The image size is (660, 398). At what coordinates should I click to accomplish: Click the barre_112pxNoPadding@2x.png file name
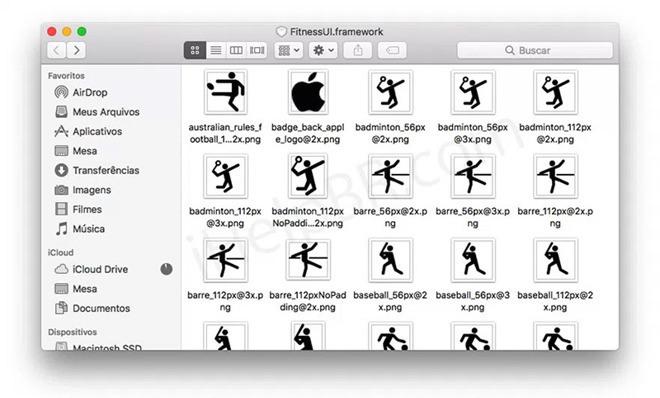click(x=308, y=301)
